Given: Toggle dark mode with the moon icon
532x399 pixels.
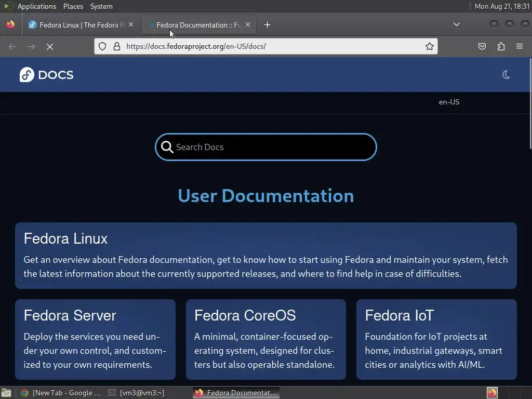Looking at the screenshot, I should pyautogui.click(x=506, y=75).
